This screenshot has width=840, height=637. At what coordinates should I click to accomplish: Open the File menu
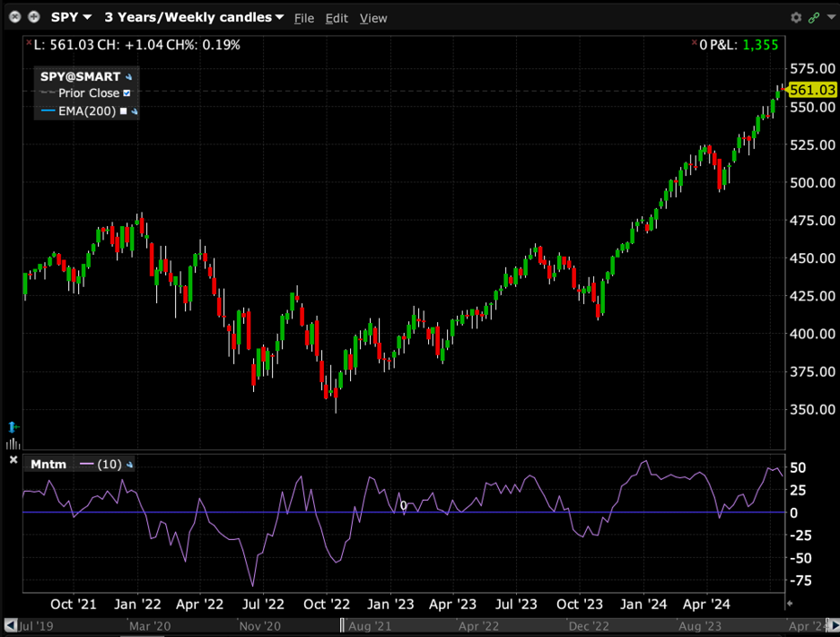tap(304, 18)
